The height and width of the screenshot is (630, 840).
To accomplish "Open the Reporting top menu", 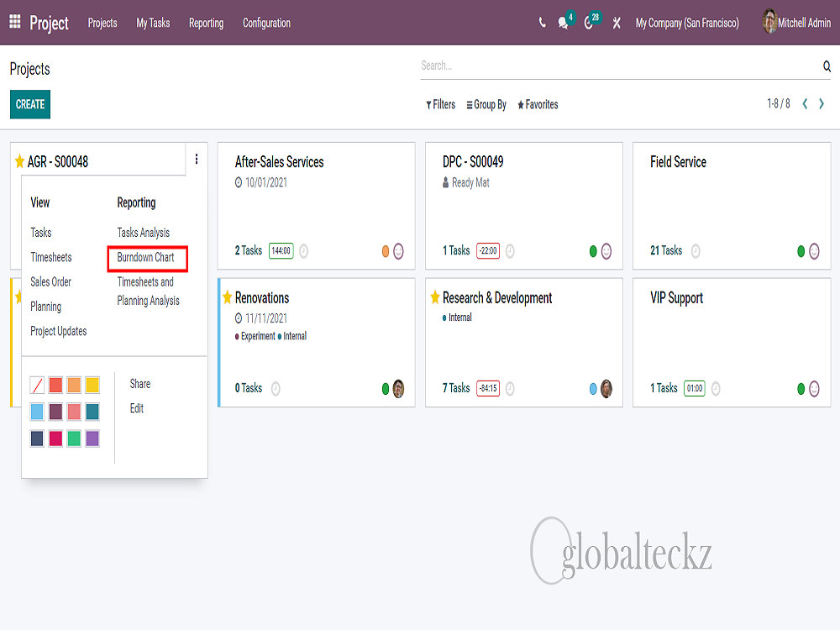I will tap(207, 23).
